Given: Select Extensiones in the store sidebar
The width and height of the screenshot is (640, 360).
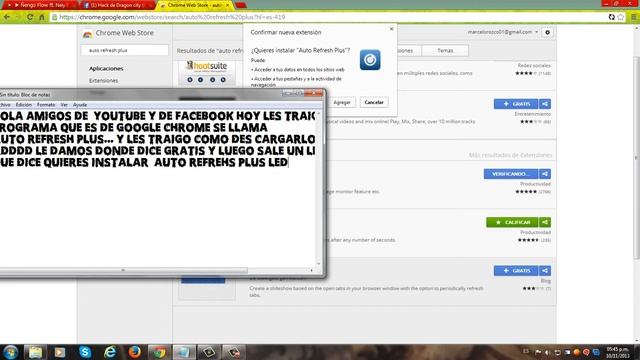Looking at the screenshot, I should 104,81.
